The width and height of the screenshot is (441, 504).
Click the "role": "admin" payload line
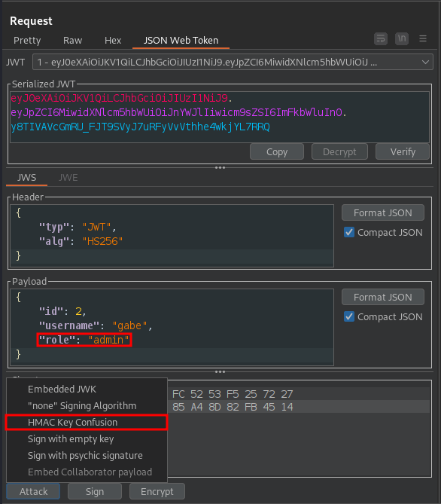(x=84, y=340)
